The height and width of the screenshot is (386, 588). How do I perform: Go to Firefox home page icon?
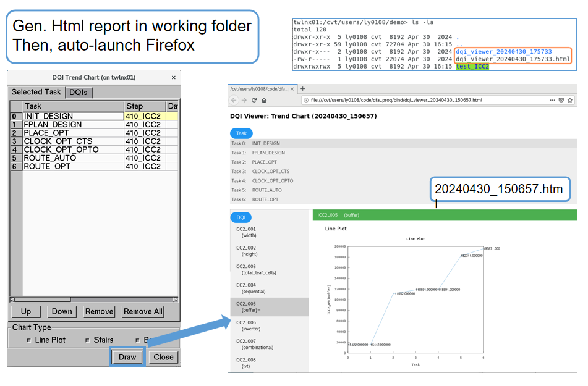pos(264,100)
